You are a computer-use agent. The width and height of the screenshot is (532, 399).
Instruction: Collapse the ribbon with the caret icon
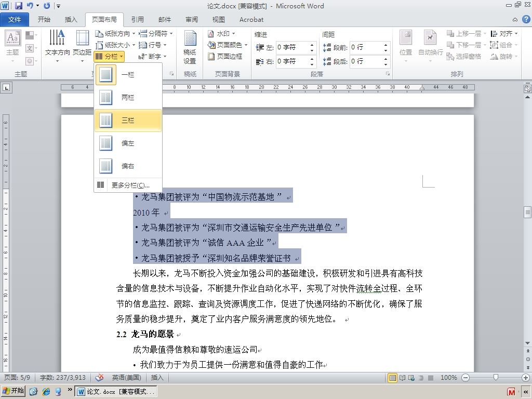(x=515, y=20)
